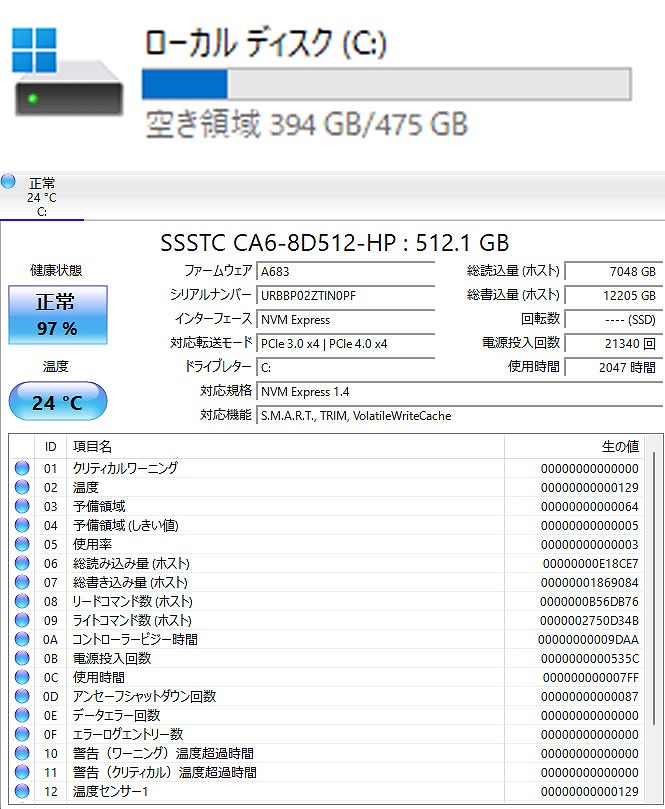Image resolution: width=665 pixels, height=809 pixels.
Task: Click status icon for アンセーフシャットダウン回数 row
Action: point(22,696)
